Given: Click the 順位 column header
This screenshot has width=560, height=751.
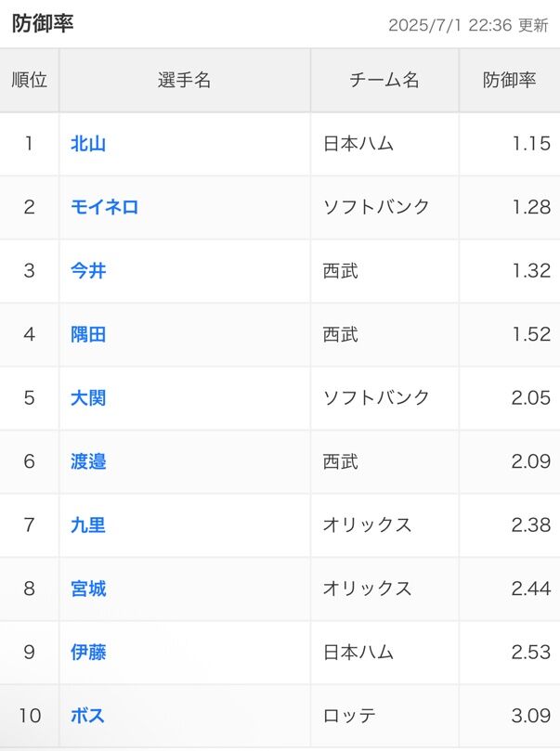Looking at the screenshot, I should pos(29,80).
